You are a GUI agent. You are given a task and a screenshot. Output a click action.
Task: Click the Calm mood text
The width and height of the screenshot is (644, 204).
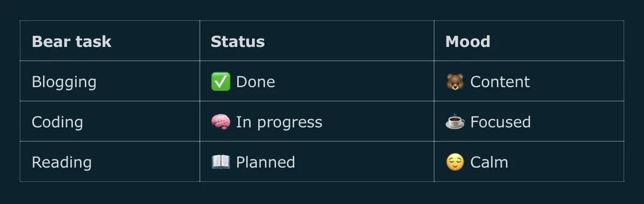[489, 162]
